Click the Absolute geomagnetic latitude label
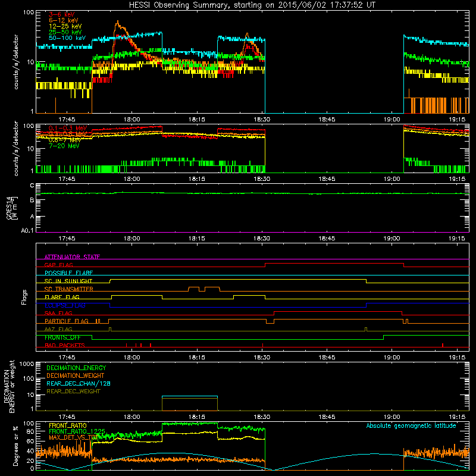Screen dimensions: 476x476 tap(411, 426)
